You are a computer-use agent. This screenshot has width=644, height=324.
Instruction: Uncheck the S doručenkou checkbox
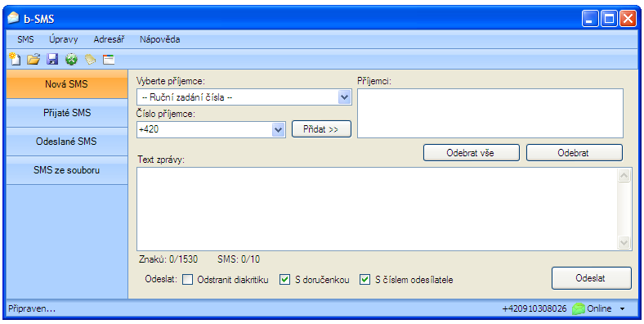(284, 280)
